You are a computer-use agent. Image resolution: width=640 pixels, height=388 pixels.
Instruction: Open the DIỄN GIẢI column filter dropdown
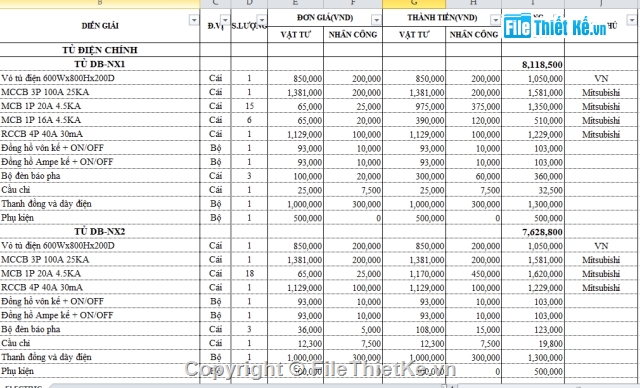click(x=194, y=20)
